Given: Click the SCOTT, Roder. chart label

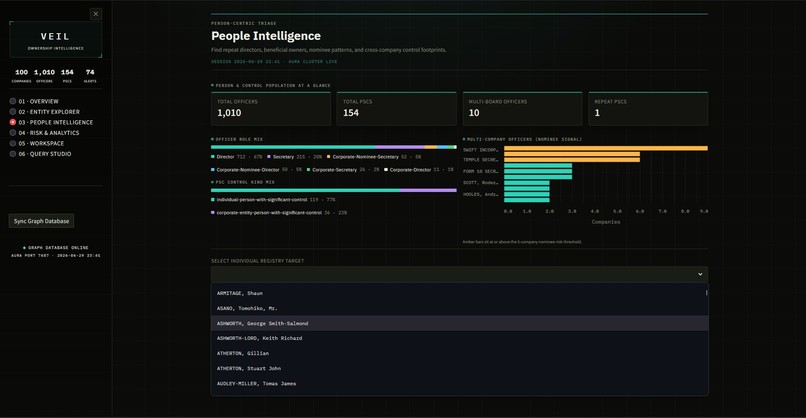Looking at the screenshot, I should [481, 183].
